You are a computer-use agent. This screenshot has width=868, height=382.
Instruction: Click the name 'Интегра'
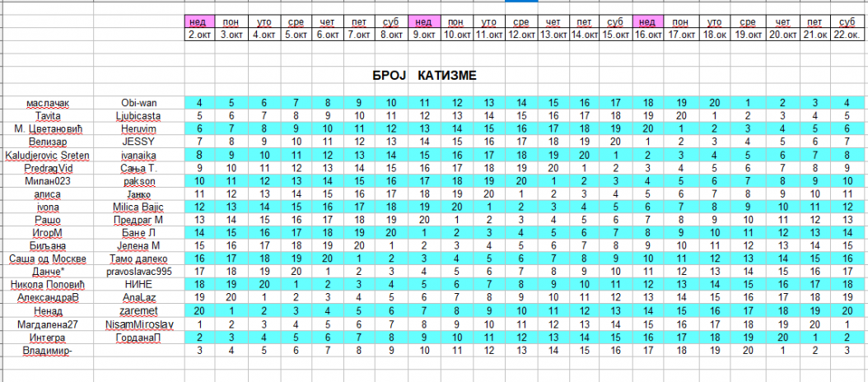point(46,337)
